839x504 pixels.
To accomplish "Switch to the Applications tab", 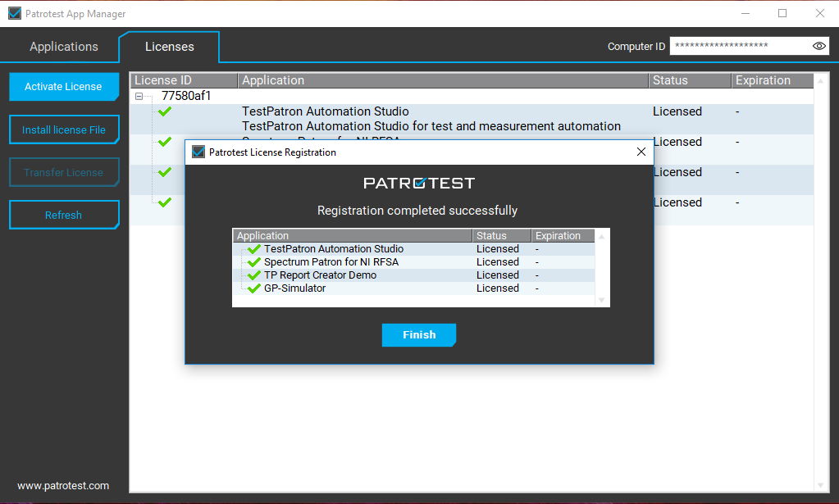I will point(64,47).
